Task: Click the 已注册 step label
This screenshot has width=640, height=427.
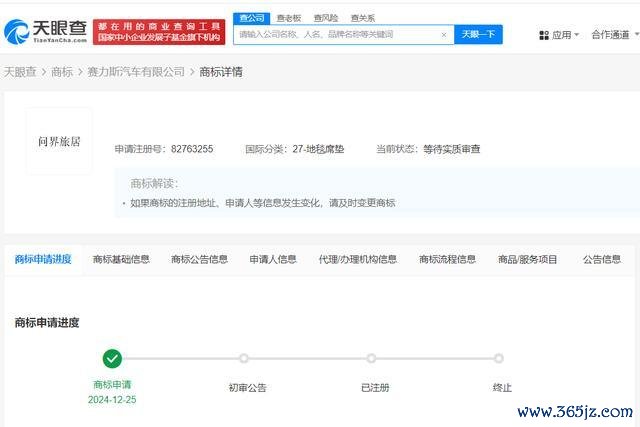Action: [375, 387]
